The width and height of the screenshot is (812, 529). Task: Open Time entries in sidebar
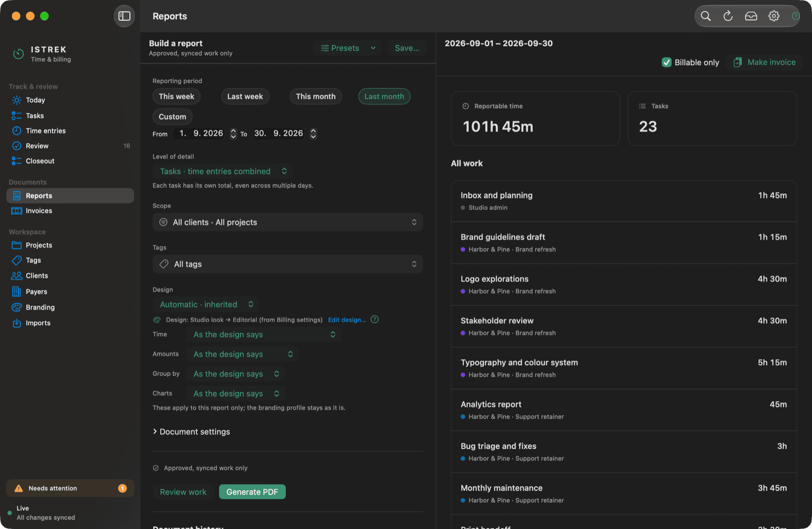coord(70,131)
